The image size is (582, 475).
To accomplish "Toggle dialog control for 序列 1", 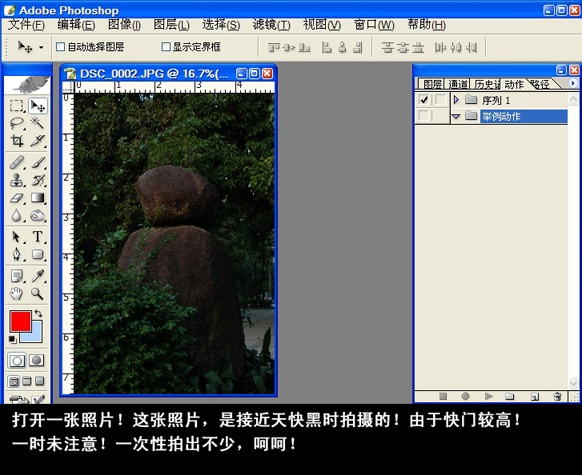I will 441,100.
